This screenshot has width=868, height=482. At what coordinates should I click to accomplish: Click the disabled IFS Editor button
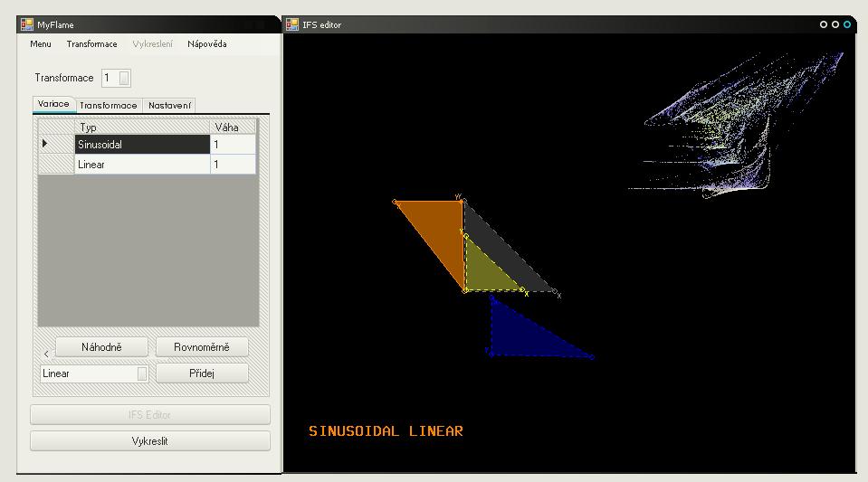click(150, 414)
